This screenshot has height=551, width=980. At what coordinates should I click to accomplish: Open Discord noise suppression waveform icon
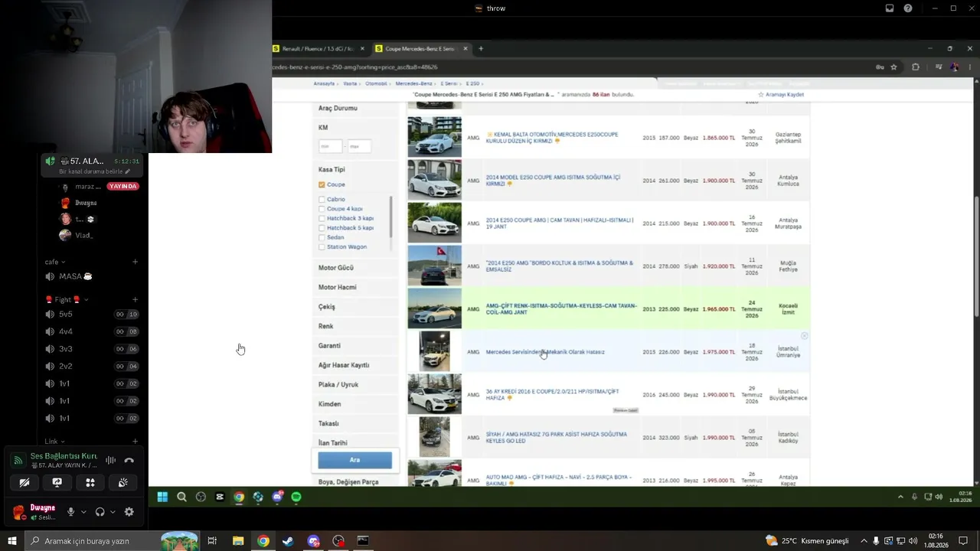(110, 460)
